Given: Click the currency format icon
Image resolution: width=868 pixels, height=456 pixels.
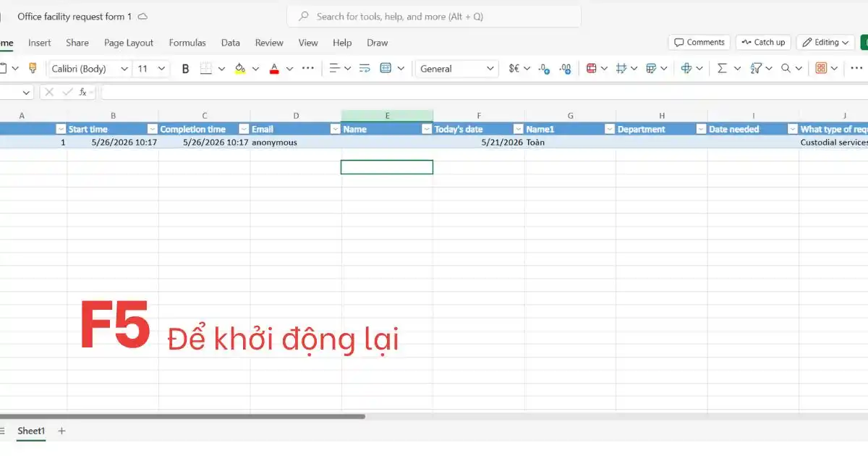Looking at the screenshot, I should (514, 68).
